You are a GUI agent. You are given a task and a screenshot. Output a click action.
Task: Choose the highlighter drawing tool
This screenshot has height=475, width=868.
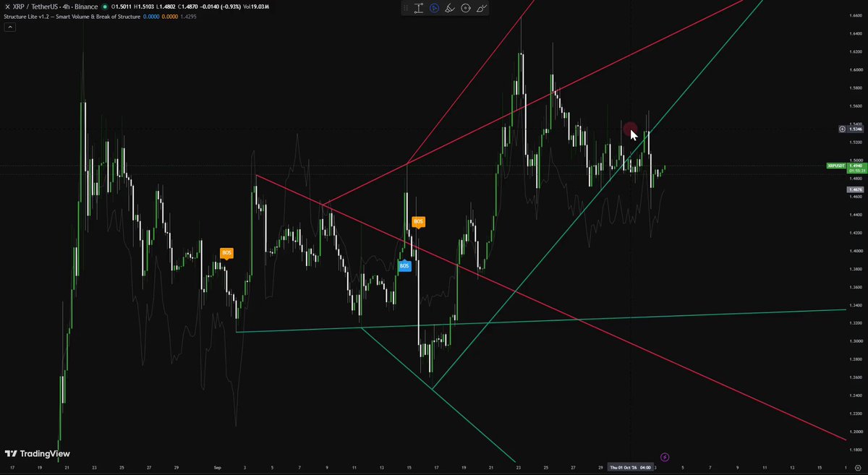(x=450, y=8)
